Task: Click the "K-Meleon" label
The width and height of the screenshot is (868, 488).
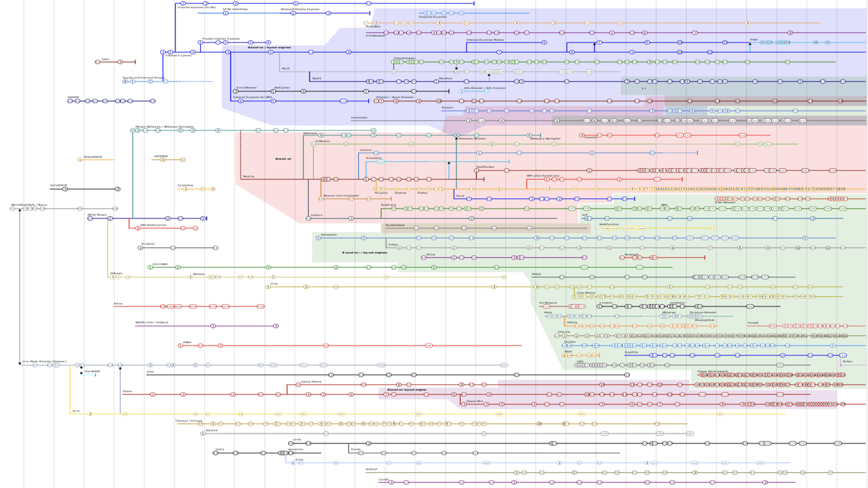Action: tap(323, 141)
